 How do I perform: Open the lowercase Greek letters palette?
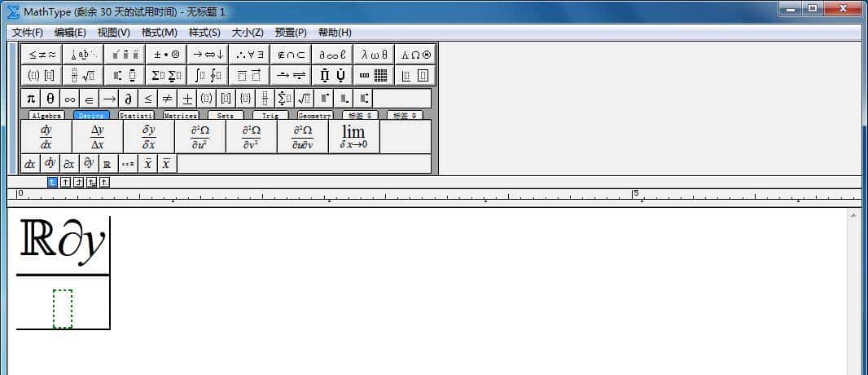click(374, 55)
